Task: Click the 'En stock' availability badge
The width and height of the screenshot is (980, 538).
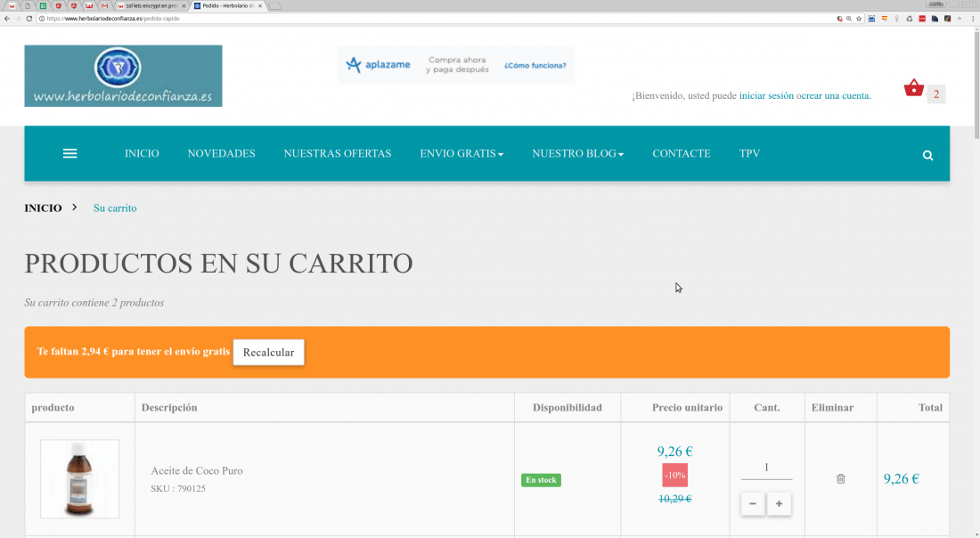Action: [x=542, y=480]
